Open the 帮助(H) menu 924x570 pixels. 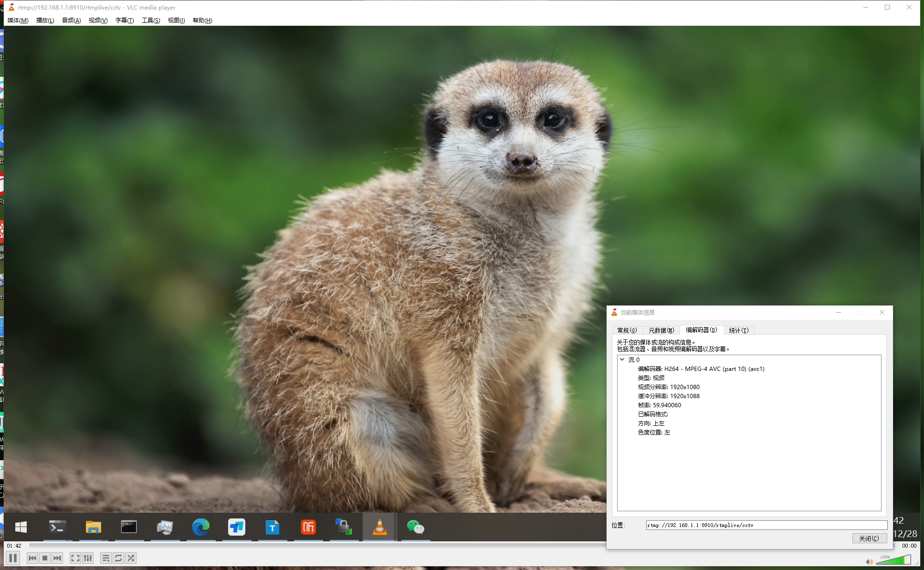pos(202,20)
